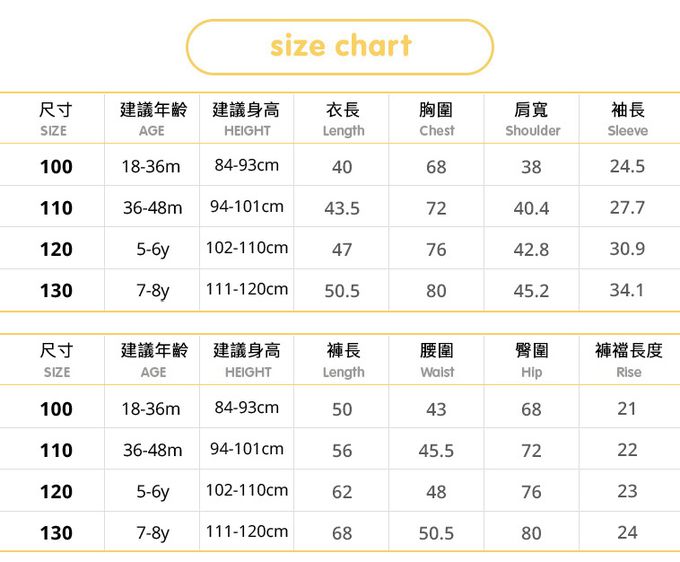Select the pants length value 56
Viewport: 680px width, 562px height.
click(x=342, y=451)
